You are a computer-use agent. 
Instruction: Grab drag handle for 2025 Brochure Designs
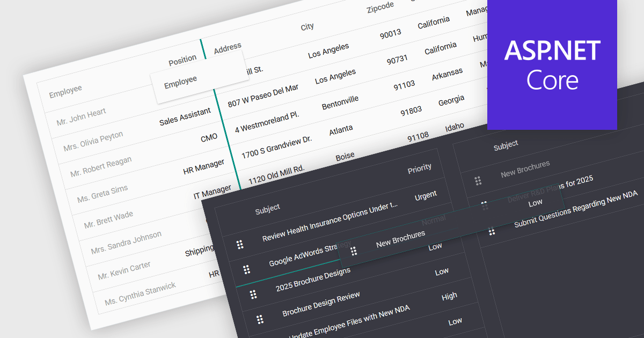tap(253, 294)
